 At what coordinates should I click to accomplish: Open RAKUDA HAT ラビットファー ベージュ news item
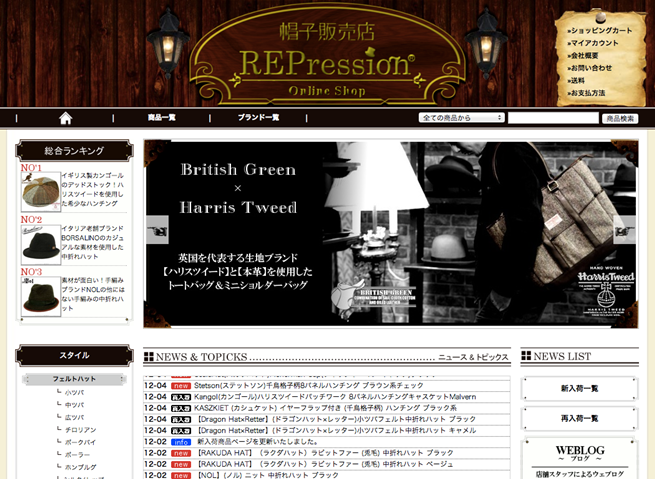325,464
